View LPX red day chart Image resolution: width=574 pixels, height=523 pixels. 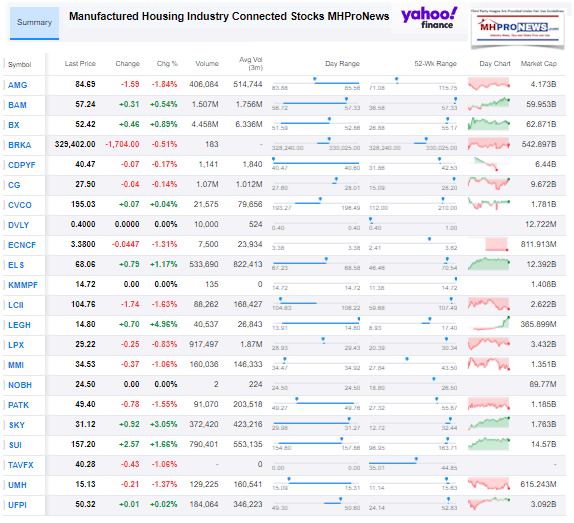pyautogui.click(x=489, y=344)
